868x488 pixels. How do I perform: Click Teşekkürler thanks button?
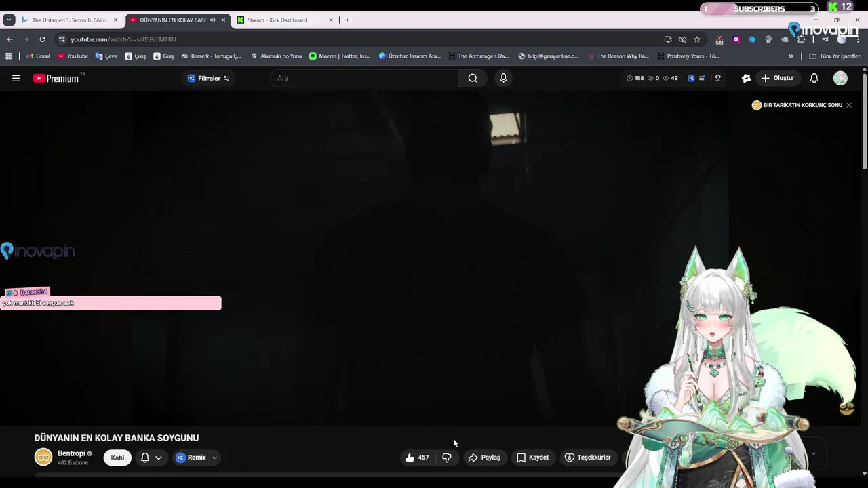tap(588, 457)
